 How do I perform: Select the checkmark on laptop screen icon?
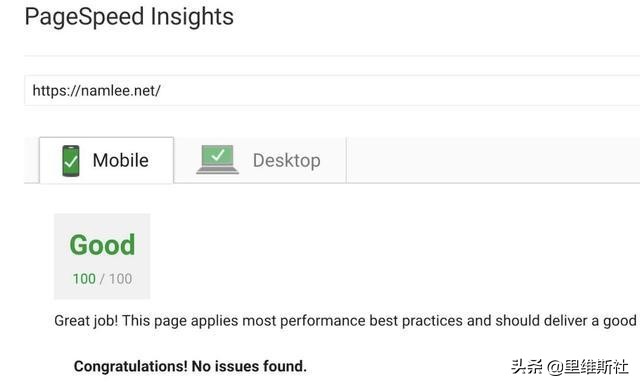(x=218, y=154)
